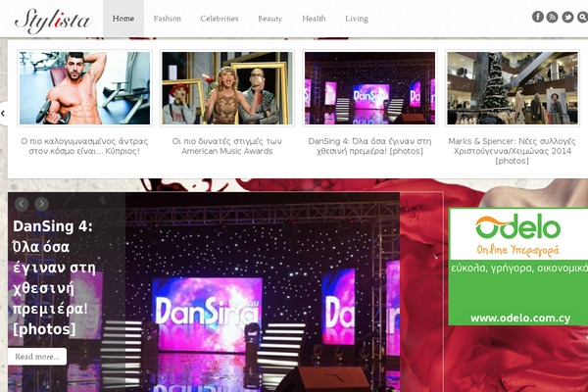Open the Facebook social icon
Image resolution: width=588 pixels, height=392 pixels.
[538, 17]
